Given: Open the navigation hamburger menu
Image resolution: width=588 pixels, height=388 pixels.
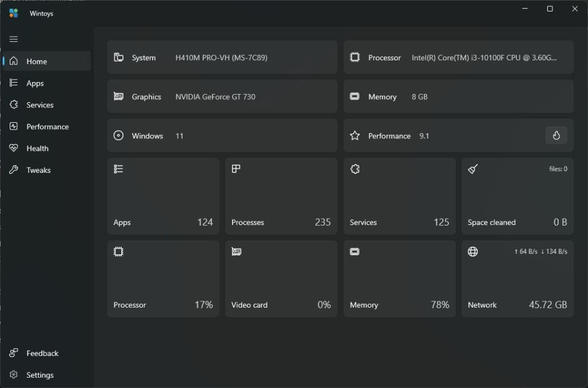Looking at the screenshot, I should 13,39.
